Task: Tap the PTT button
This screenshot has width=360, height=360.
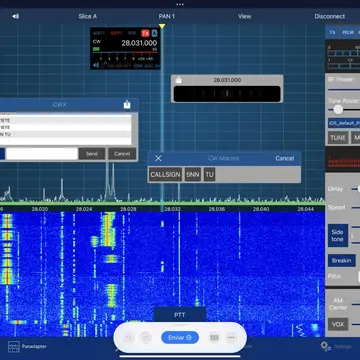Action: pos(180,315)
